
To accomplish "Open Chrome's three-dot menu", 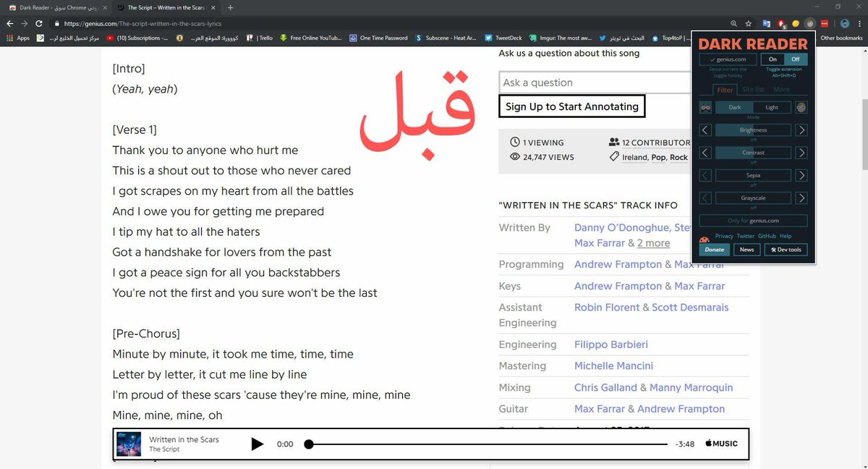I will click(x=859, y=23).
